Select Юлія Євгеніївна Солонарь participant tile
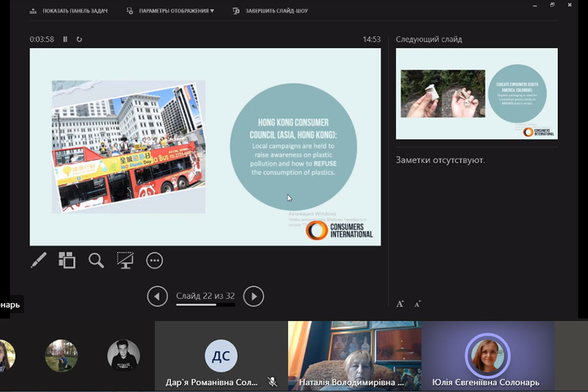The image size is (588, 392). [487, 355]
